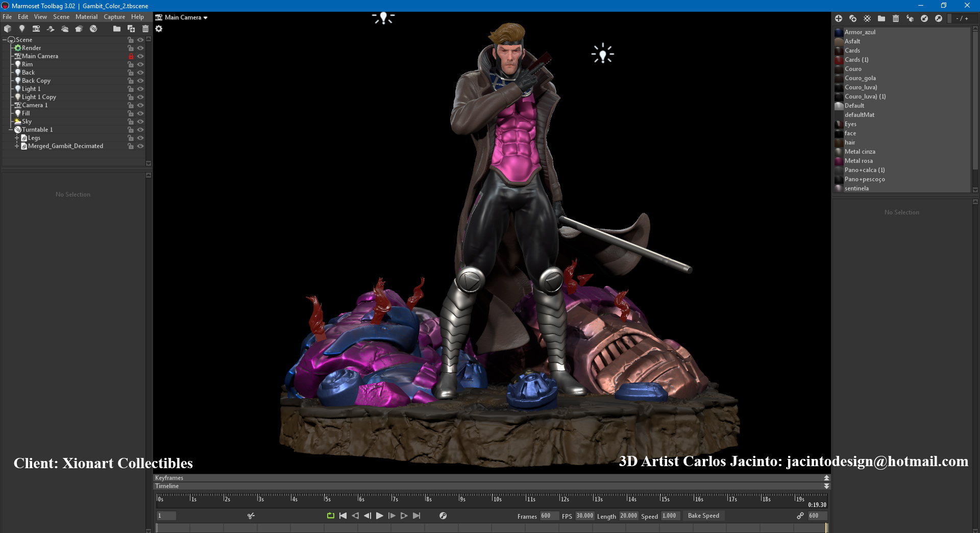The width and height of the screenshot is (980, 533).
Task: Click the duplicate material icon
Action: click(x=853, y=18)
